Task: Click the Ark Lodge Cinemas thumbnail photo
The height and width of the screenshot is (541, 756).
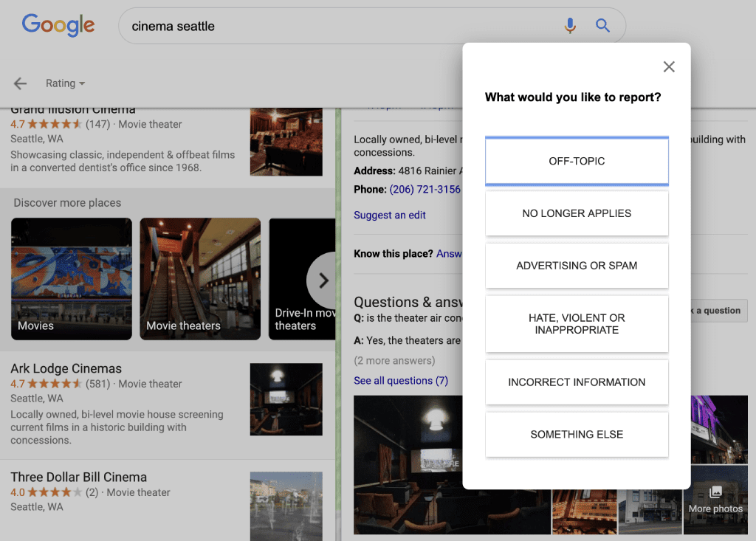Action: [x=286, y=399]
